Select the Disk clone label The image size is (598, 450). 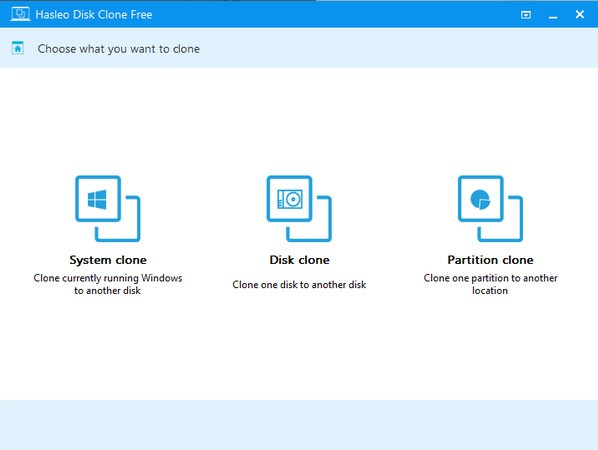pyautogui.click(x=299, y=260)
